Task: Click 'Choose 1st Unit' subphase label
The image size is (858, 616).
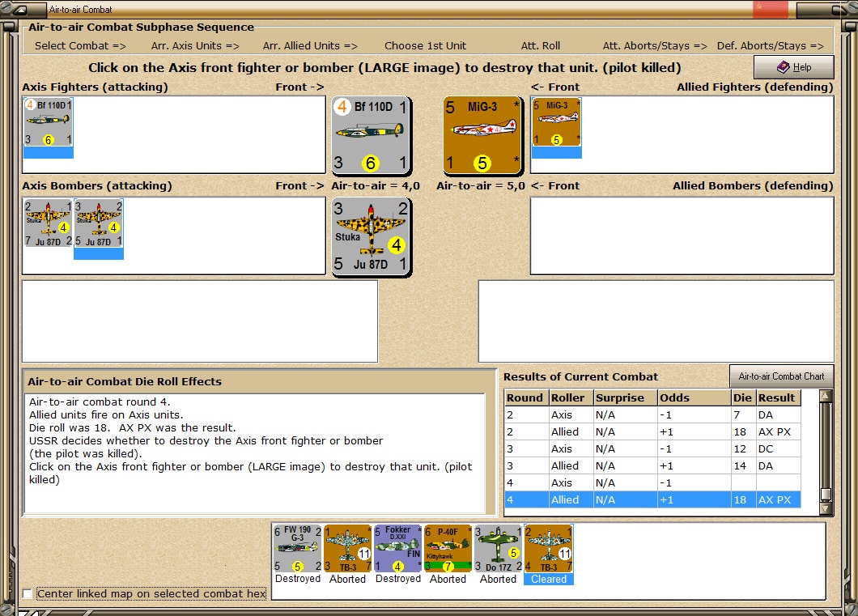Action: (x=425, y=46)
